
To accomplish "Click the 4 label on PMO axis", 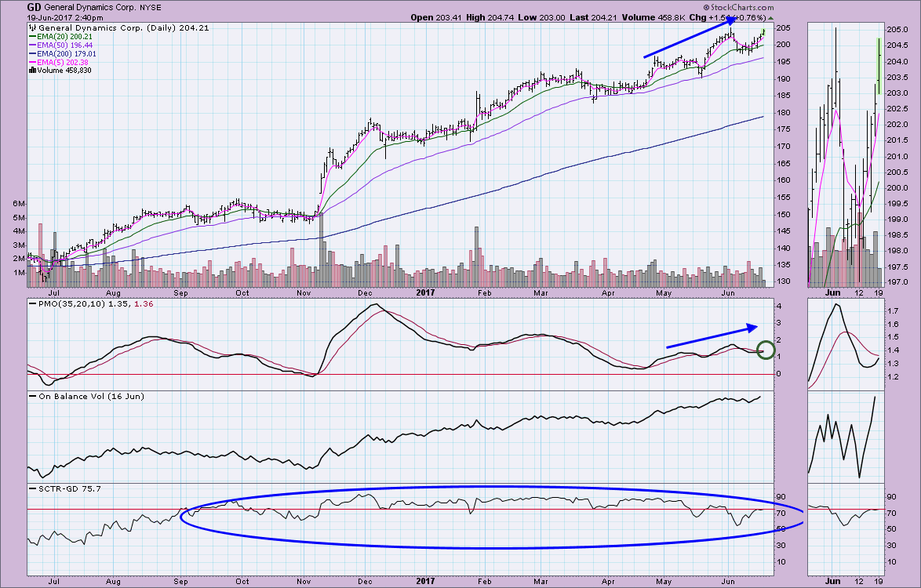I will 780,307.
